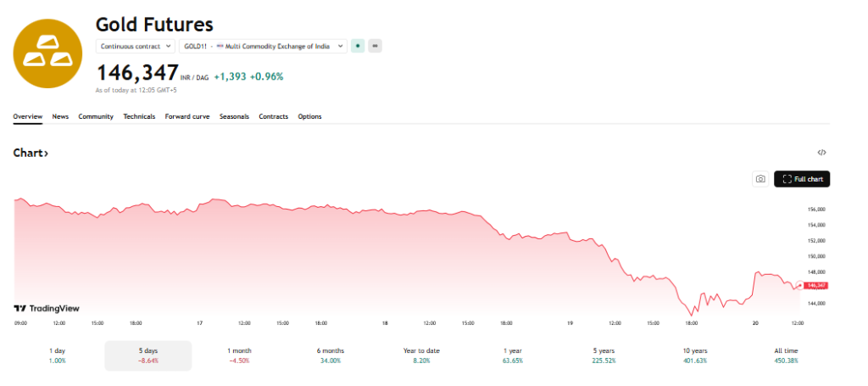Image resolution: width=868 pixels, height=386 pixels.
Task: Click the date 17 on time axis
Action: (200, 323)
